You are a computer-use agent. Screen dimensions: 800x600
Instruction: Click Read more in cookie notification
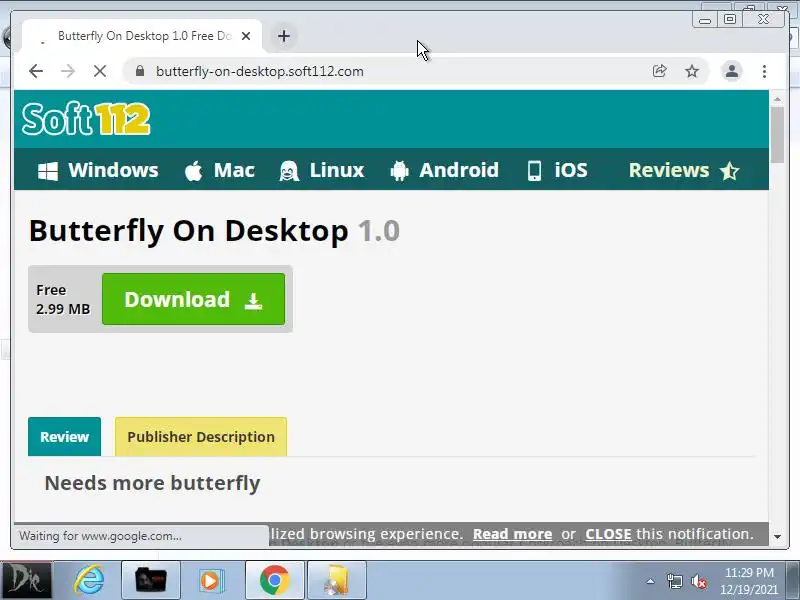pyautogui.click(x=512, y=534)
